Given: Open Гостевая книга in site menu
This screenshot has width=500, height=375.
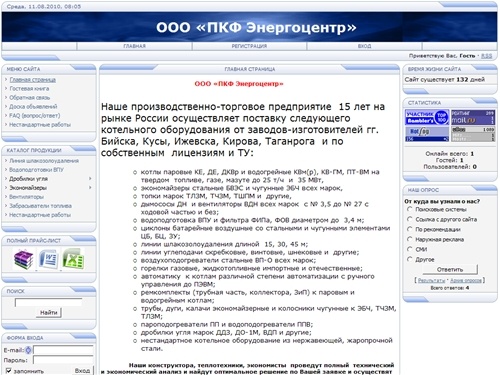Looking at the screenshot, I should click(x=29, y=89).
